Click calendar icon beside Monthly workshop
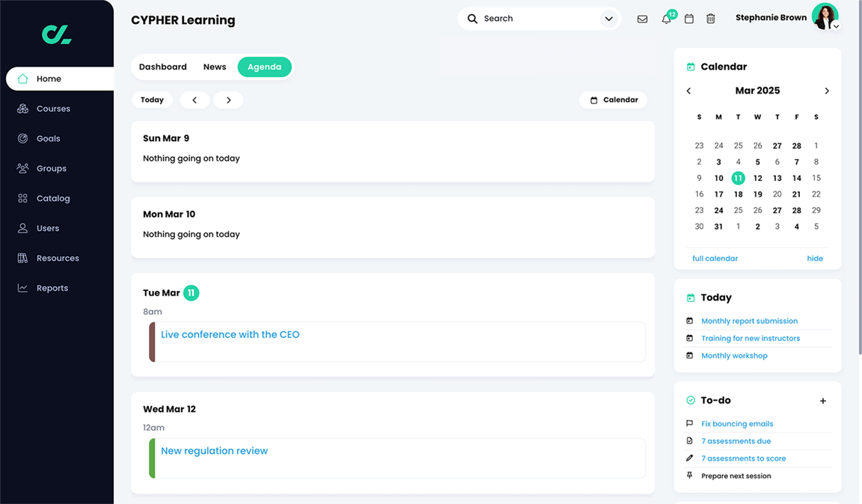The width and height of the screenshot is (862, 504). coord(689,355)
